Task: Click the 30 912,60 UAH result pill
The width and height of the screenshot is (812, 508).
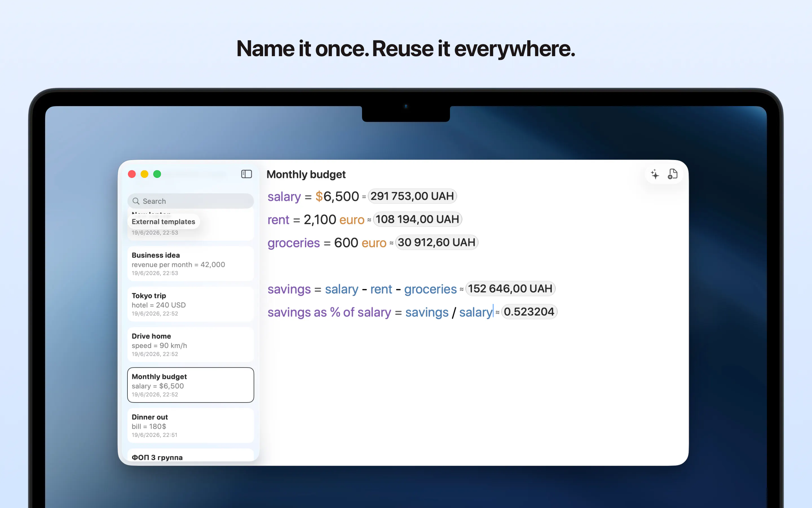Action: click(x=436, y=243)
